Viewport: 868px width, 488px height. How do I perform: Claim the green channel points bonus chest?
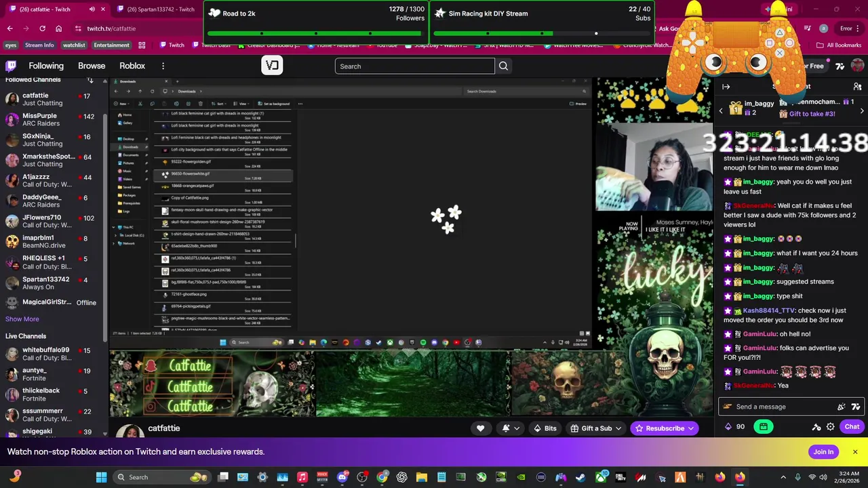[x=764, y=427]
